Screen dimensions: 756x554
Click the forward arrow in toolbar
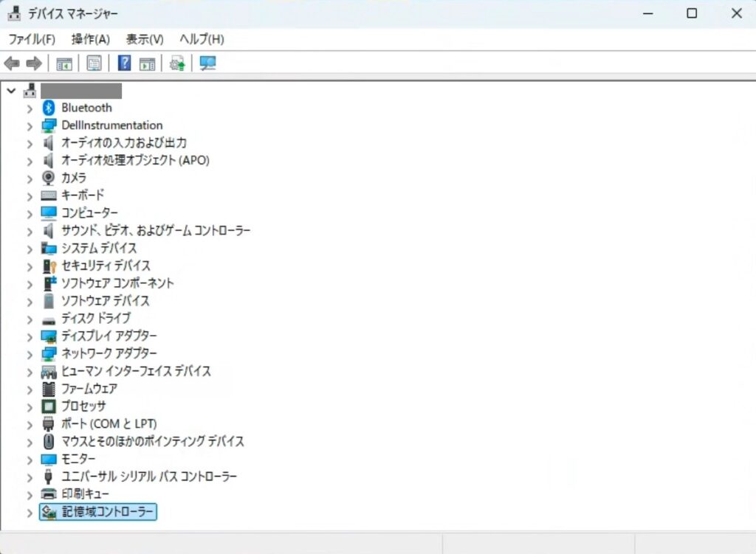(33, 63)
